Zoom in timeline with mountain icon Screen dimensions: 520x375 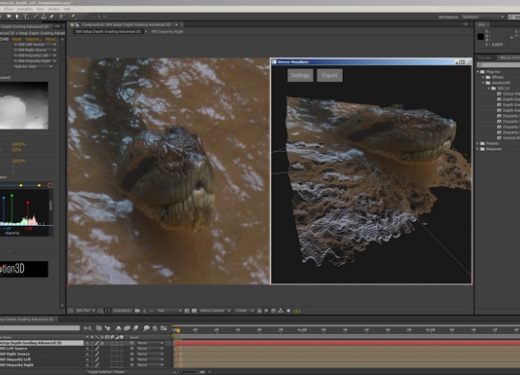point(202,372)
